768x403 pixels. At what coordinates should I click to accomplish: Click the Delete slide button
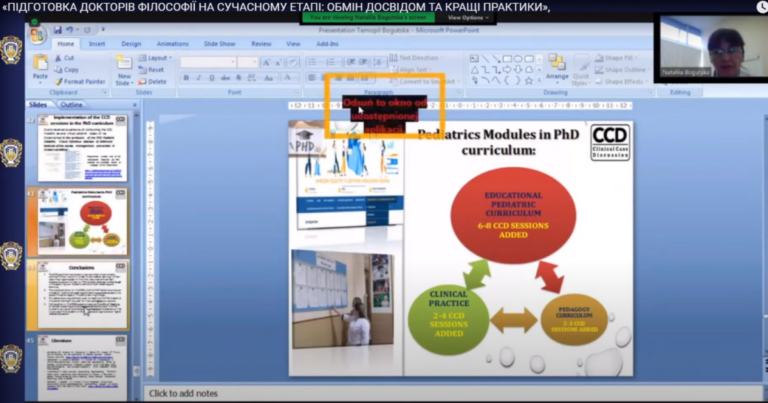click(155, 81)
